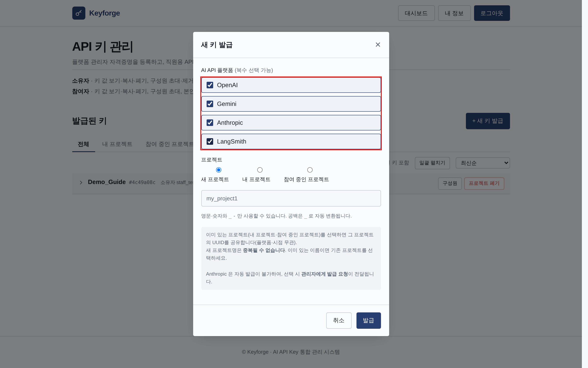The image size is (588, 368).
Task: Click the 구성원 button for Demo_Guide
Action: pos(450,183)
